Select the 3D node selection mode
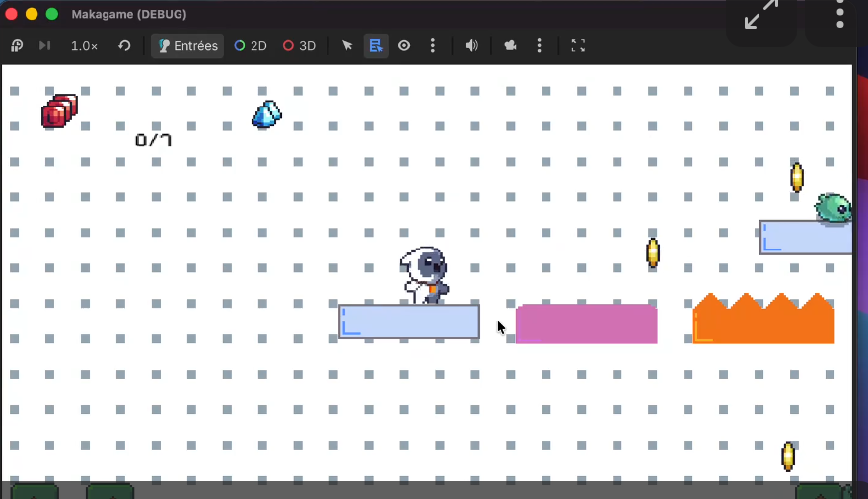The width and height of the screenshot is (868, 499). coord(299,46)
